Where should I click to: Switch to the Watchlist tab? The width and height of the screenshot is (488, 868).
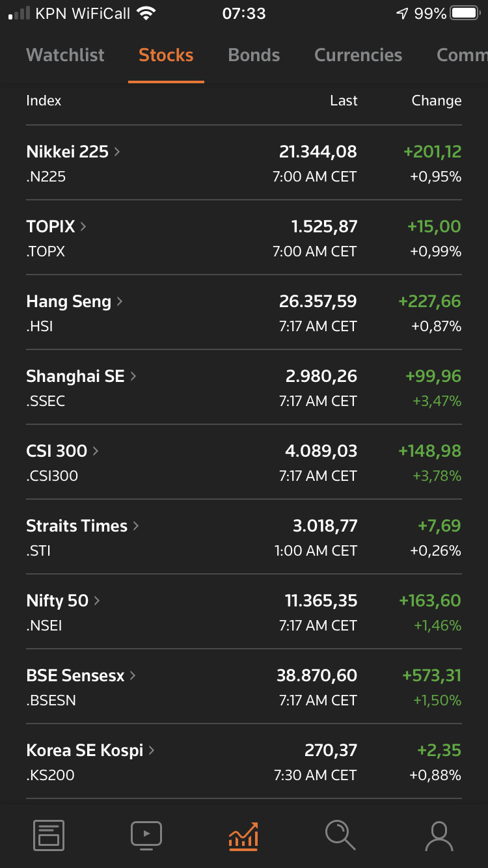65,55
